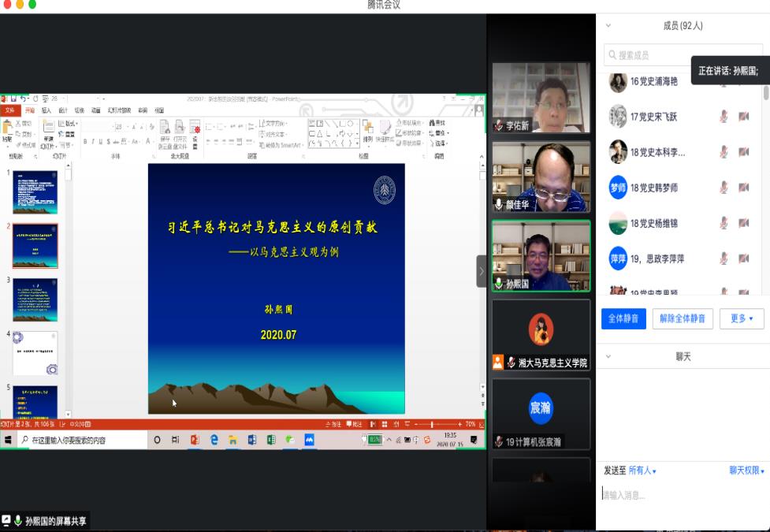Image resolution: width=770 pixels, height=532 pixels.
Task: Open Word icon in the taskbar
Action: [x=252, y=440]
